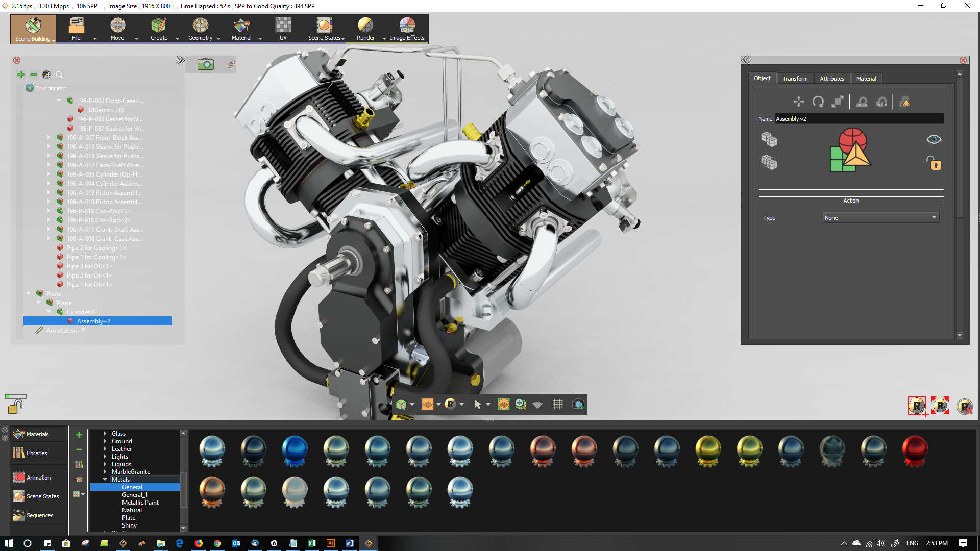Open the Action Type dropdown
The image size is (980, 551).
pyautogui.click(x=880, y=218)
